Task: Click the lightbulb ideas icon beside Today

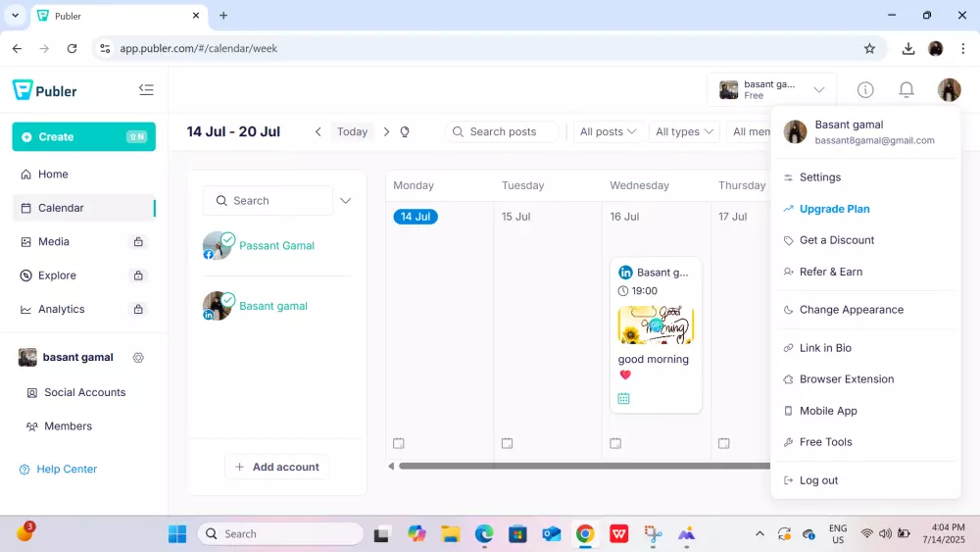Action: tap(405, 132)
